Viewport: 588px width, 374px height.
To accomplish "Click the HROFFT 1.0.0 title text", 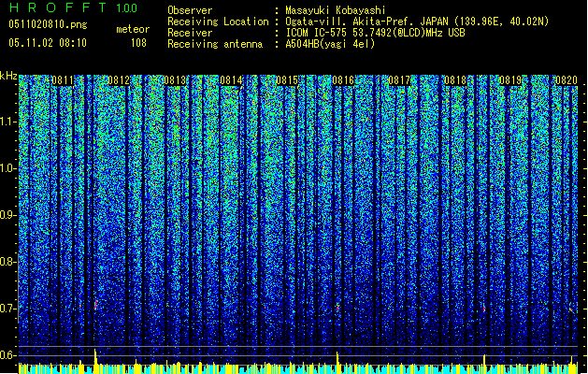I will coord(73,7).
